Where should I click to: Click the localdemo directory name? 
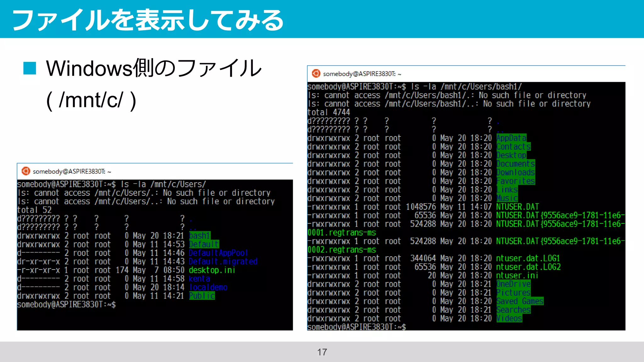coord(208,287)
